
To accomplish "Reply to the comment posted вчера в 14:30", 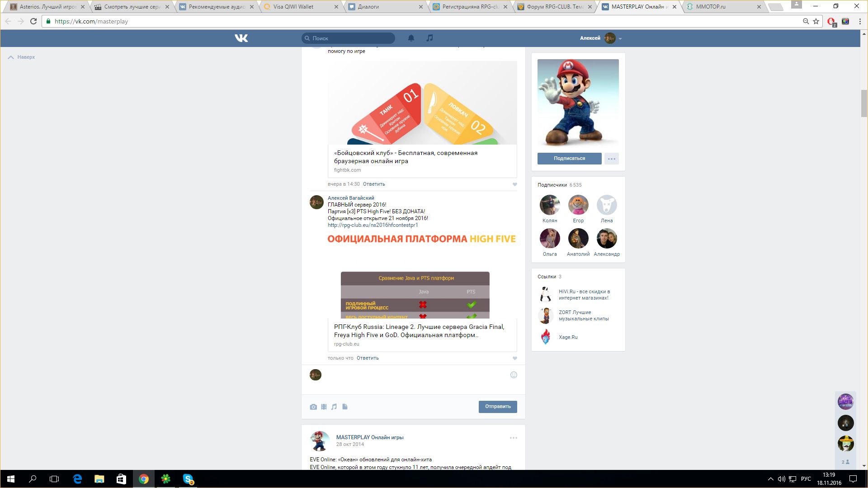I will 374,184.
